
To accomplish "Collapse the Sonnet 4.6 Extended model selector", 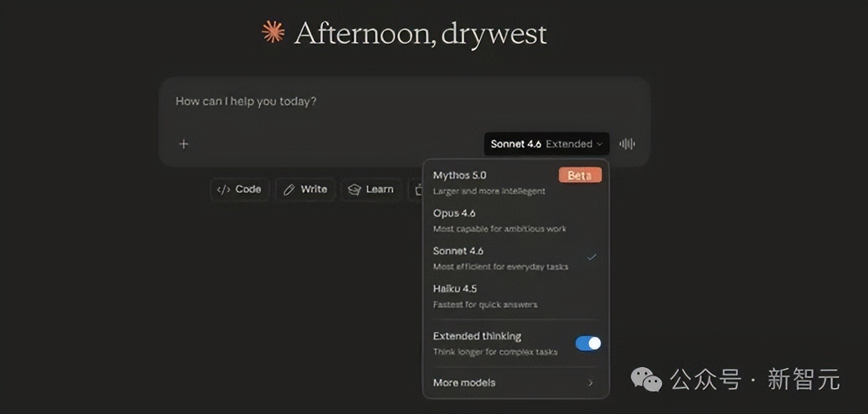I will 546,144.
